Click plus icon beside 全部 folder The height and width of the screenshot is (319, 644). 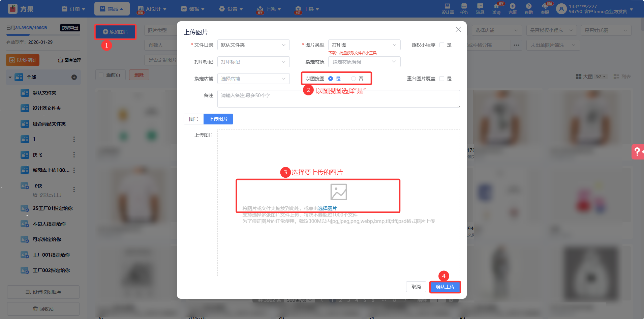[74, 77]
